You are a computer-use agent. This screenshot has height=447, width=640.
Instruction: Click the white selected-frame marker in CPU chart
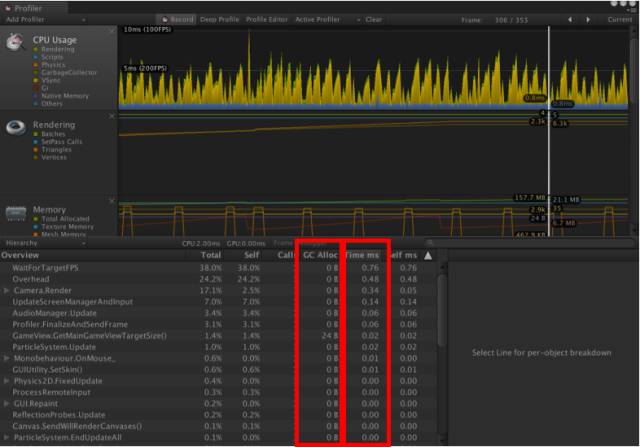point(549,67)
